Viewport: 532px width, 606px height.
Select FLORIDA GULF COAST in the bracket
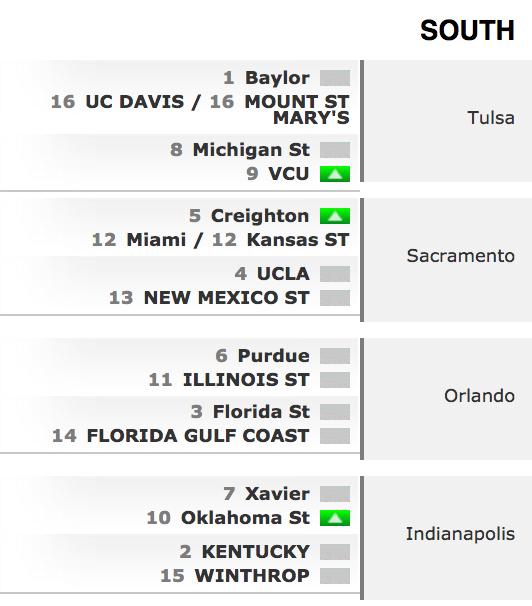click(198, 436)
